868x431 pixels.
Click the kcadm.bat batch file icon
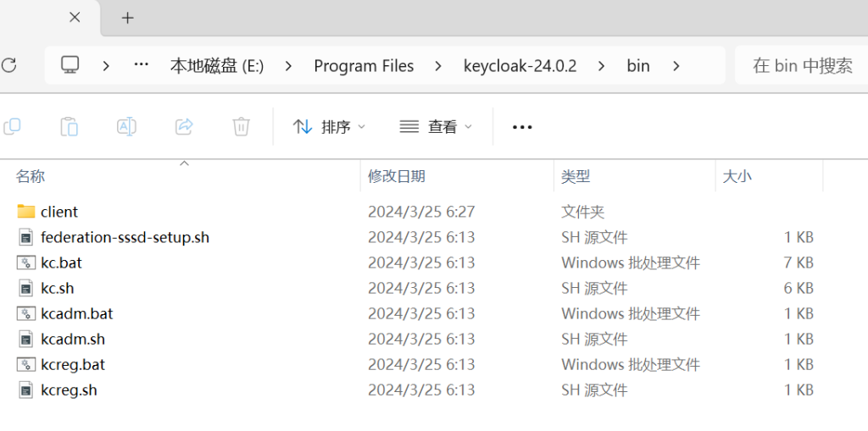tap(26, 313)
